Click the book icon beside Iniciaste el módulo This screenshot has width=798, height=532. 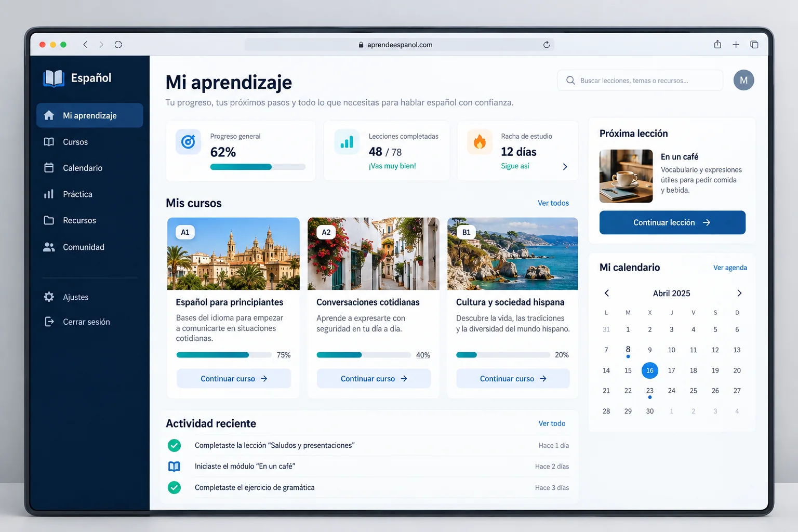[x=175, y=467]
